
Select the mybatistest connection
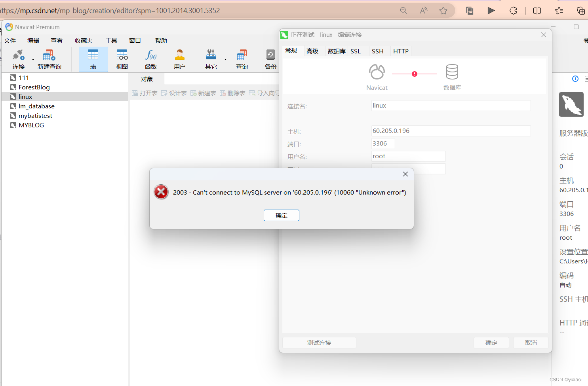65,115
